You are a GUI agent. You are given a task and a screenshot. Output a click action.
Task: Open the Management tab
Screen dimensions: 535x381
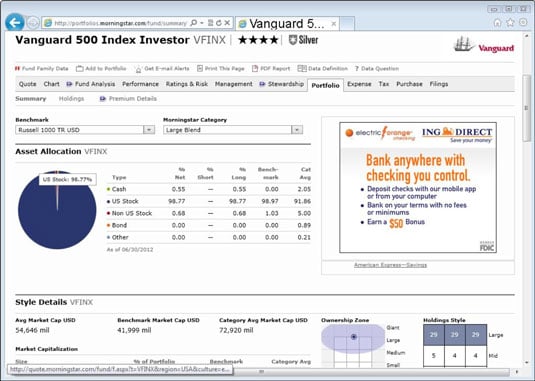[234, 84]
